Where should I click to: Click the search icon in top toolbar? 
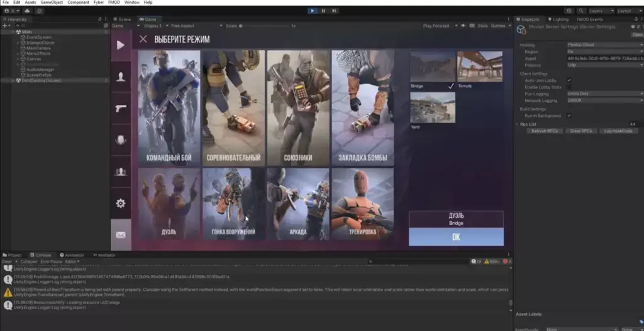(580, 11)
